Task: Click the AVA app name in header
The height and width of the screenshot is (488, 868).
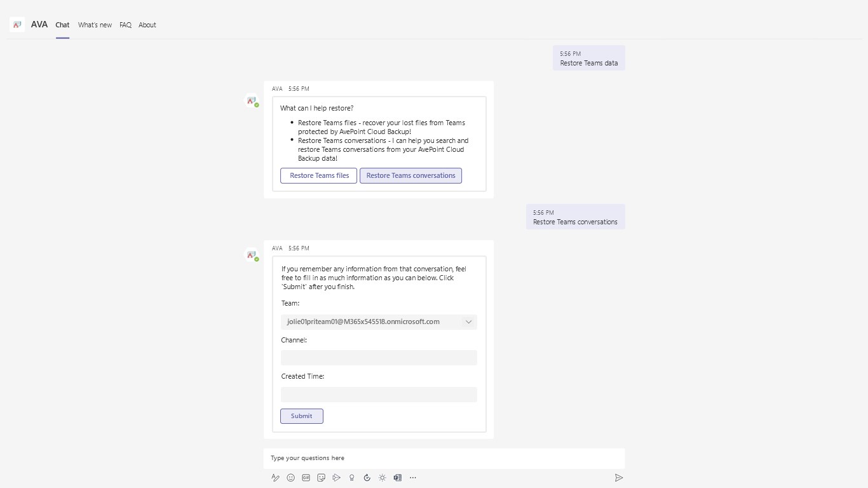Action: 39,24
